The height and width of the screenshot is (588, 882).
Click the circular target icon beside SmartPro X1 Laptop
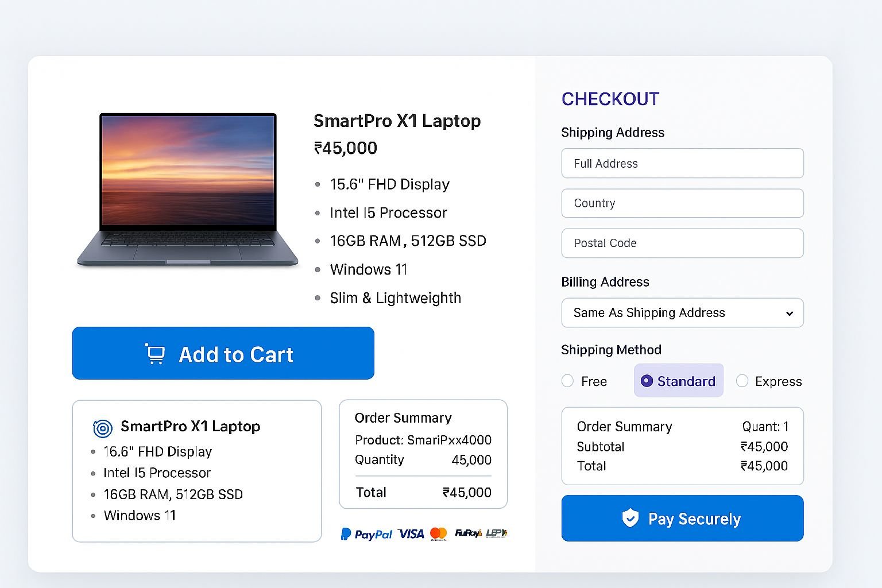click(x=102, y=428)
